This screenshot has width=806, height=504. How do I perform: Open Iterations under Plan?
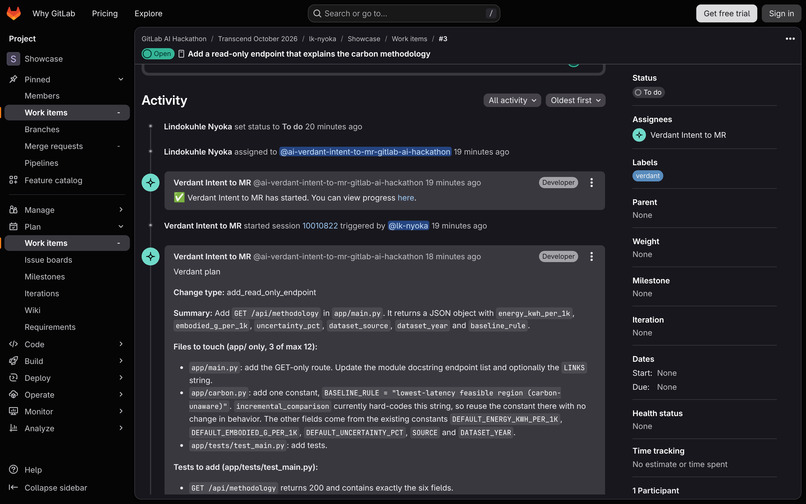42,293
